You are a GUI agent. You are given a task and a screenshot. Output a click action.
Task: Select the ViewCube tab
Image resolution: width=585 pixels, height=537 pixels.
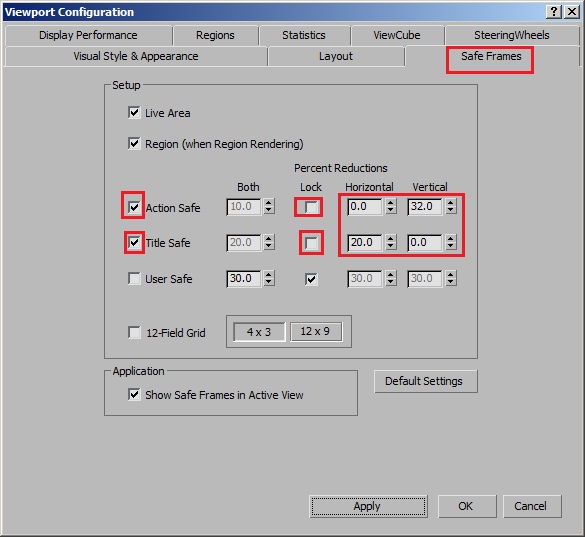(x=397, y=35)
